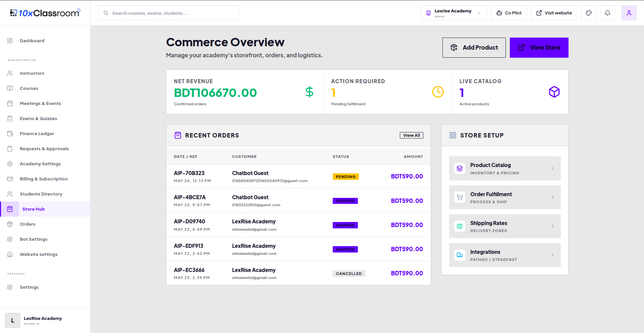644x333 pixels.
Task: Click the Add Product button
Action: pyautogui.click(x=474, y=48)
